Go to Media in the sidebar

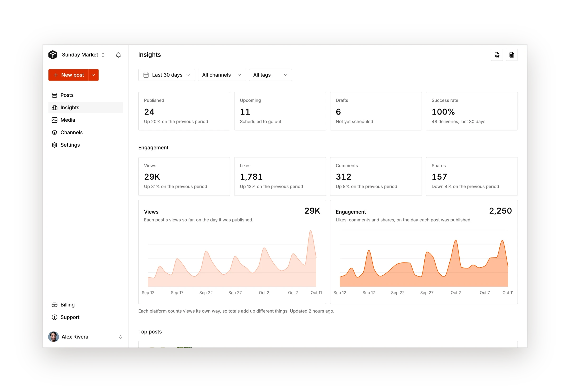coord(85,120)
